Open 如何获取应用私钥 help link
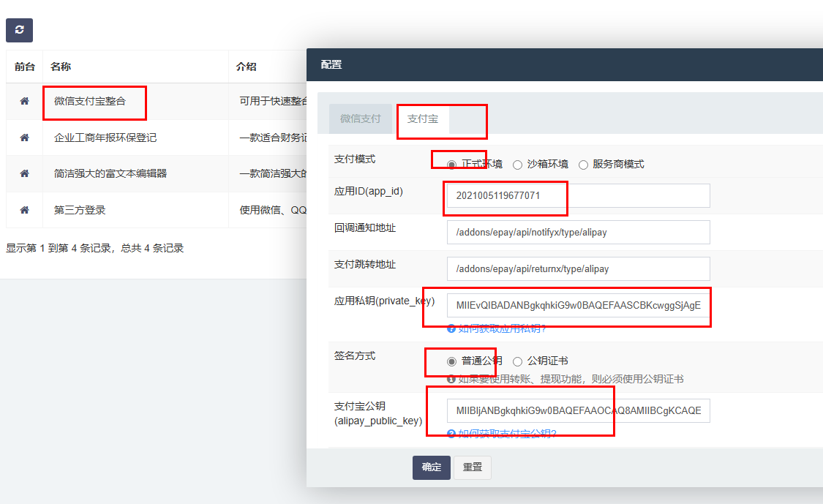Viewport: 823px width, 504px height. (503, 328)
